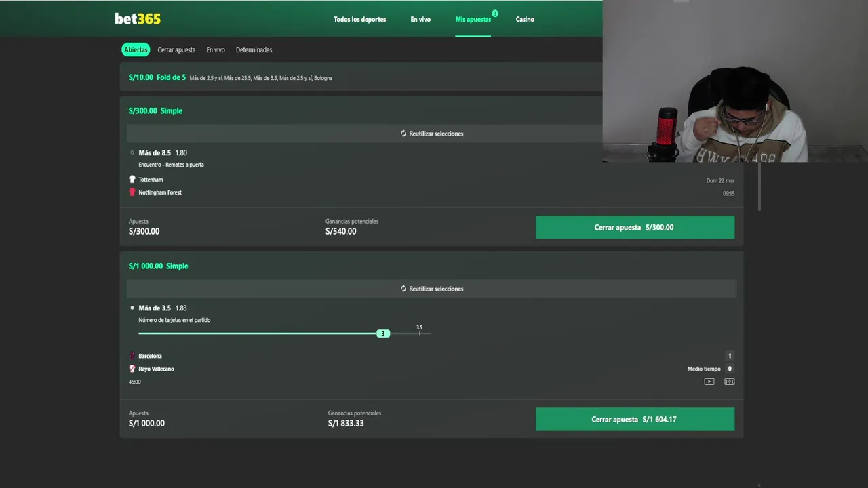Open match pitch tracker icon
The height and width of the screenshot is (488, 868).
[730, 382]
